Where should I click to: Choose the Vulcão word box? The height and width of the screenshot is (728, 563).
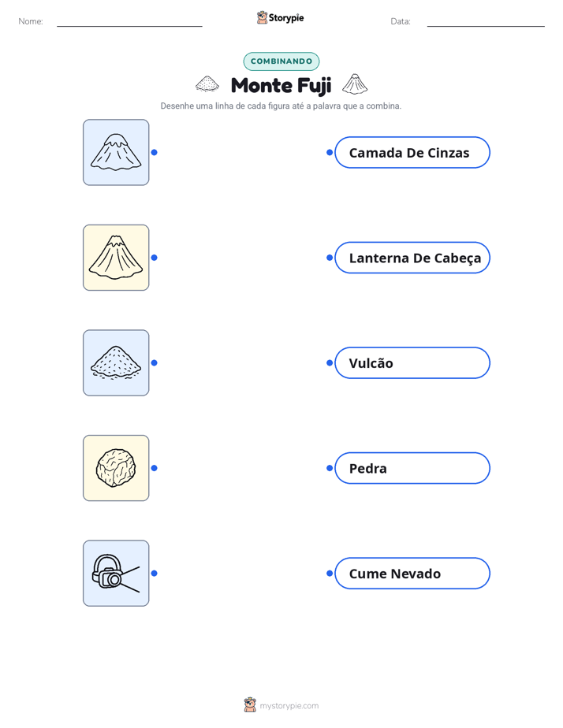(412, 362)
